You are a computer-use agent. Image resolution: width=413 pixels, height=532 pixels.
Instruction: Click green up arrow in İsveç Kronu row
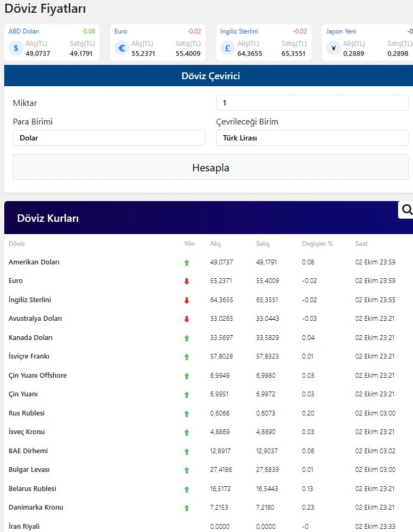pyautogui.click(x=187, y=432)
